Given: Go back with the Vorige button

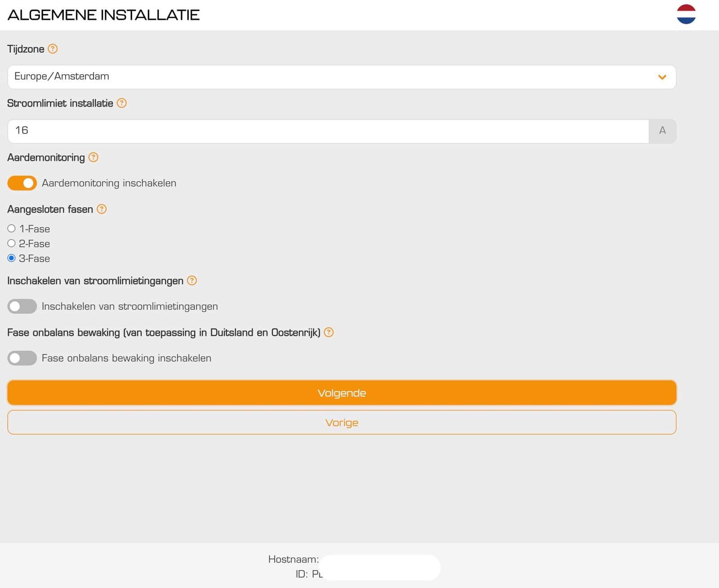Looking at the screenshot, I should point(342,423).
